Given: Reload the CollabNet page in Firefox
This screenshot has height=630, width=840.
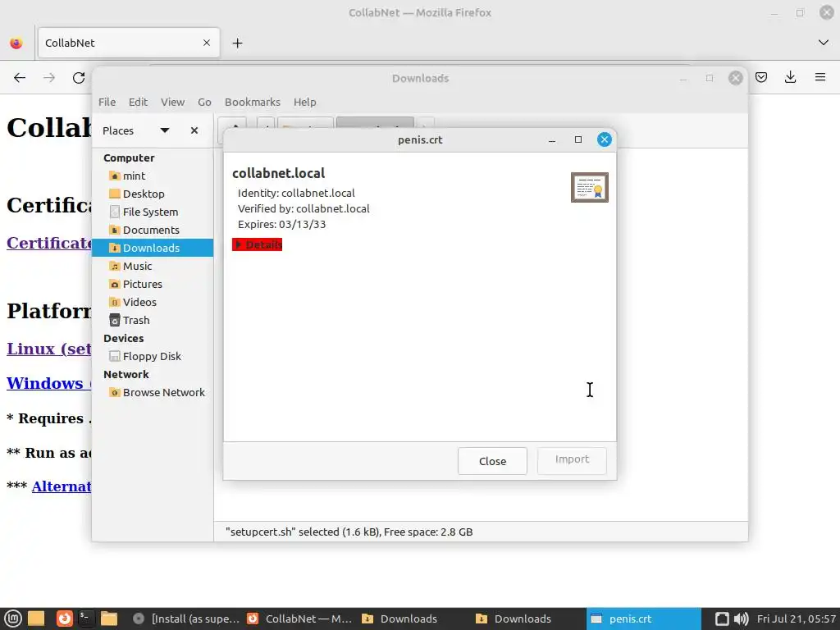Looking at the screenshot, I should click(79, 78).
